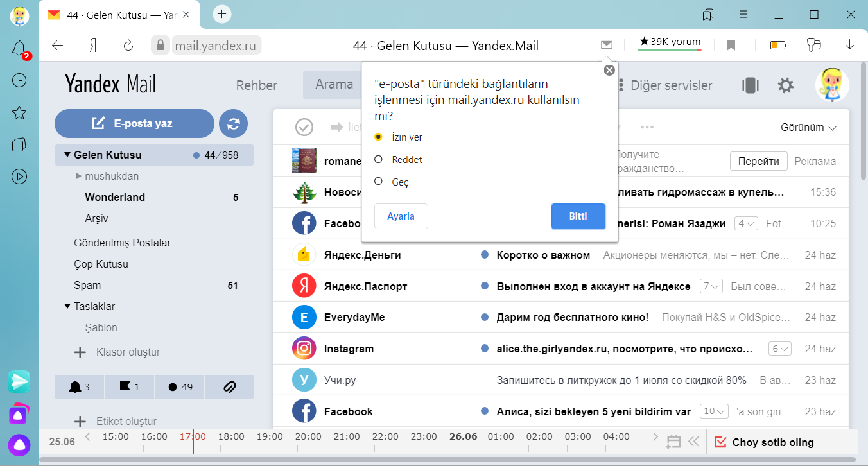Image resolution: width=868 pixels, height=466 pixels.
Task: Open tabbed bookmarks panel icon in title bar
Action: click(709, 14)
